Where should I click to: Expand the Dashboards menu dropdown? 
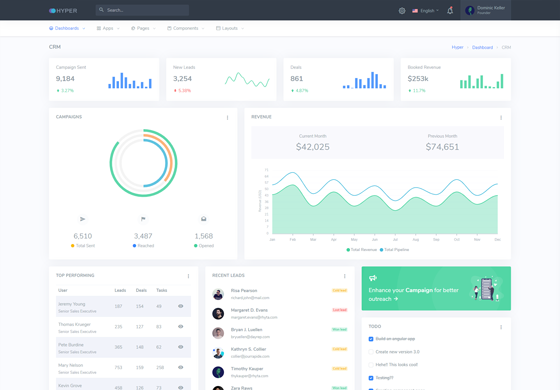[x=67, y=28]
